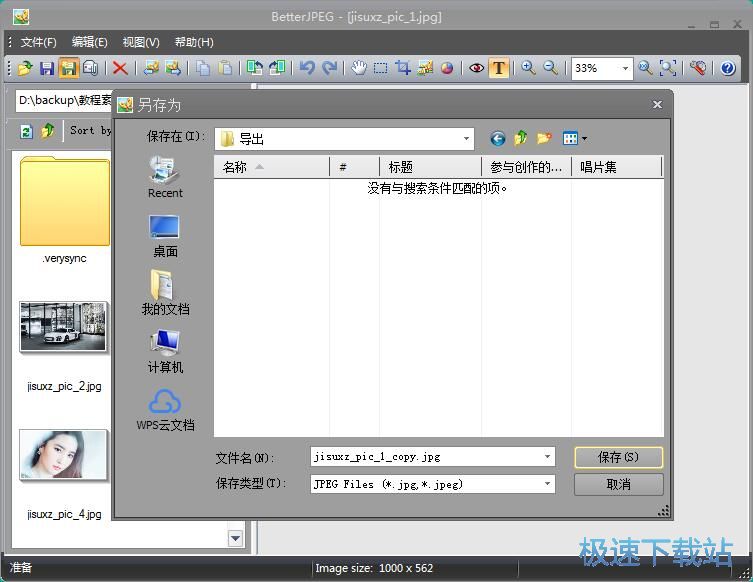Select the hand pan tool
This screenshot has width=753, height=582.
pos(358,68)
